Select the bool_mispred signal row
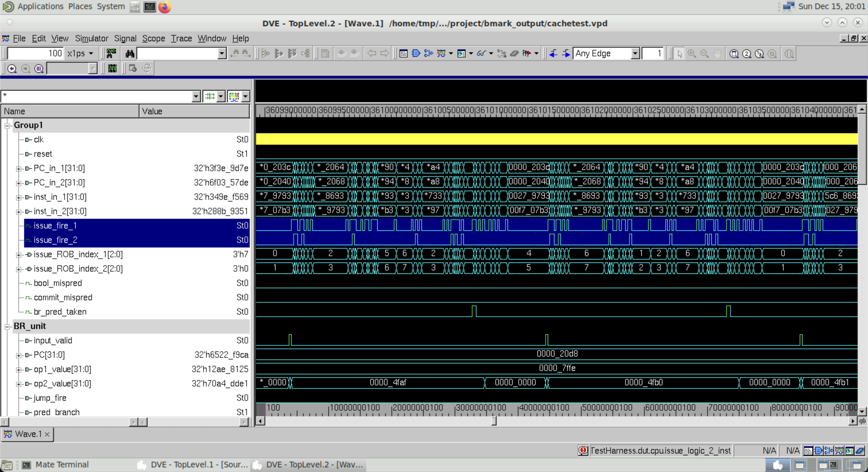This screenshot has height=472, width=868. click(136, 283)
